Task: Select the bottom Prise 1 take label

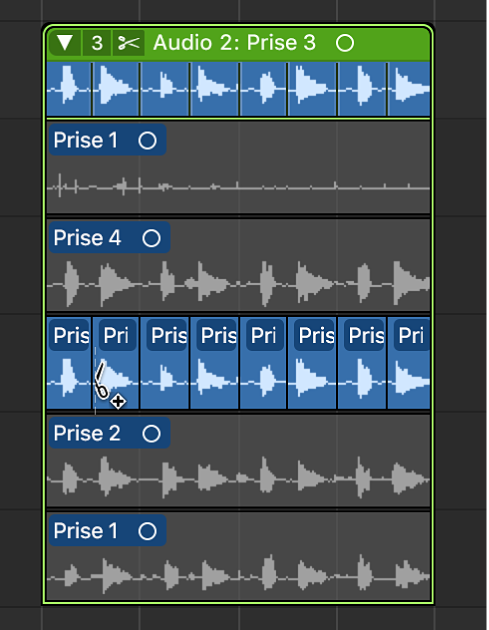Action: tap(86, 531)
